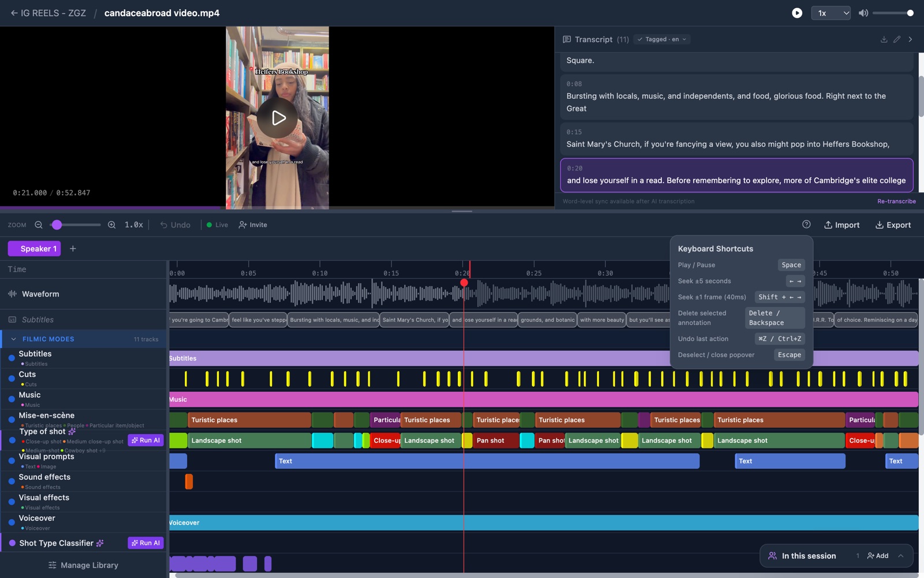Zoom out the timeline with the minus magnifier
This screenshot has width=924, height=578.
[x=38, y=225]
